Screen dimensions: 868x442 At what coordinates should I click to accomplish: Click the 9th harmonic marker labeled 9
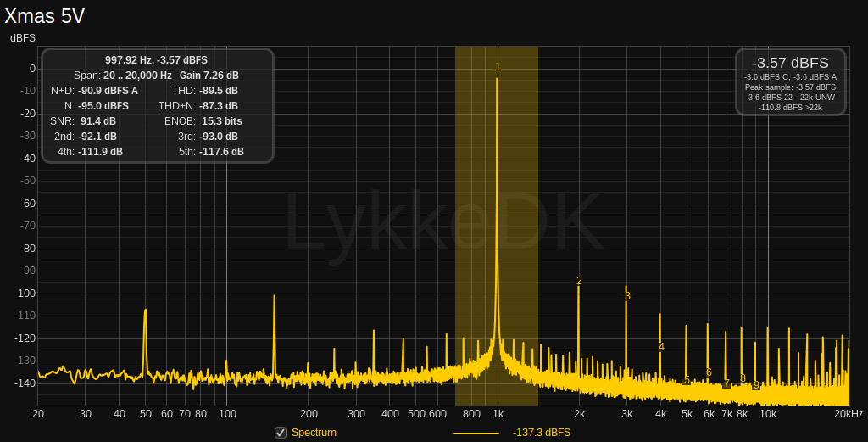756,385
